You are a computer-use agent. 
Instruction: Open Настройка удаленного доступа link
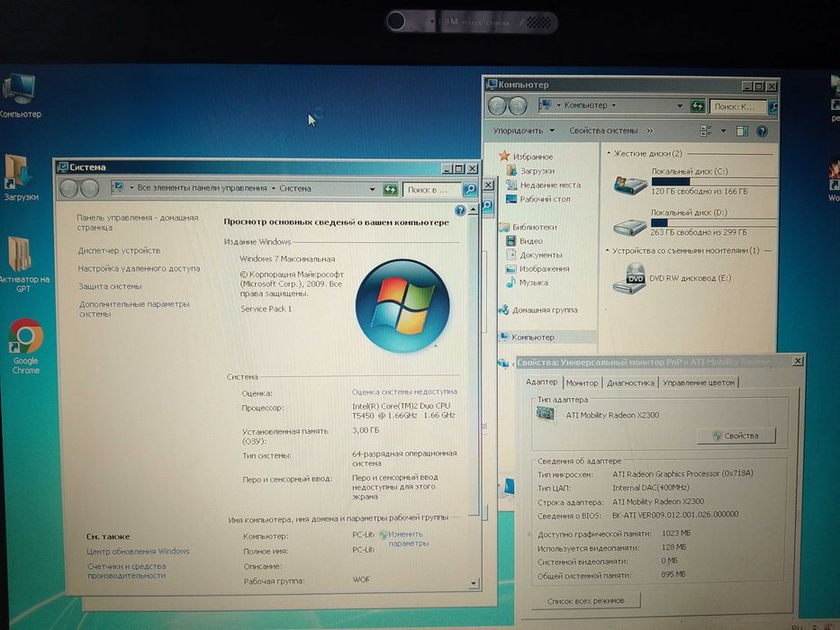140,268
